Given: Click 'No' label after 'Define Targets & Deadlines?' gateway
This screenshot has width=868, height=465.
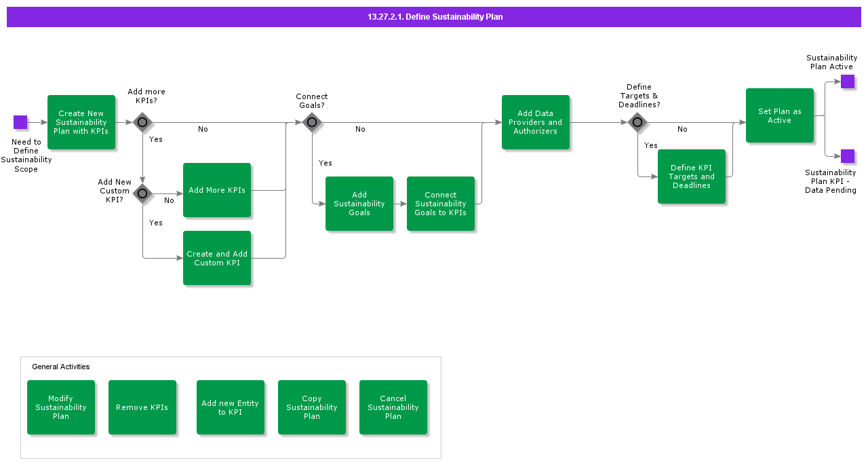Looking at the screenshot, I should click(682, 129).
